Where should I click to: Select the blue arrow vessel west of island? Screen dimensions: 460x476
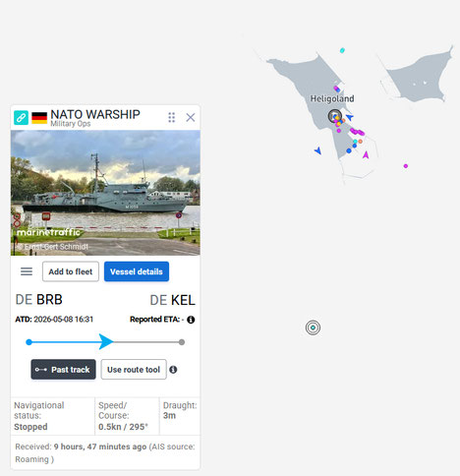point(317,150)
